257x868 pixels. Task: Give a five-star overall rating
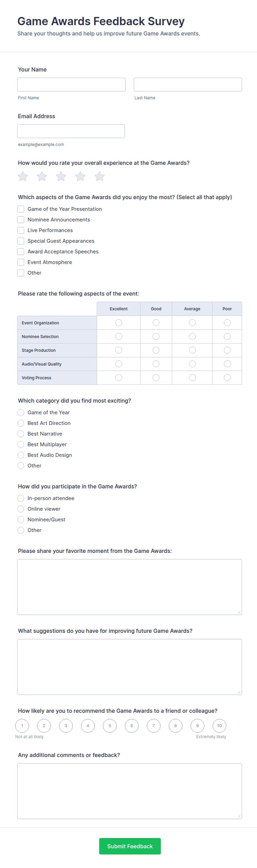coord(99,176)
